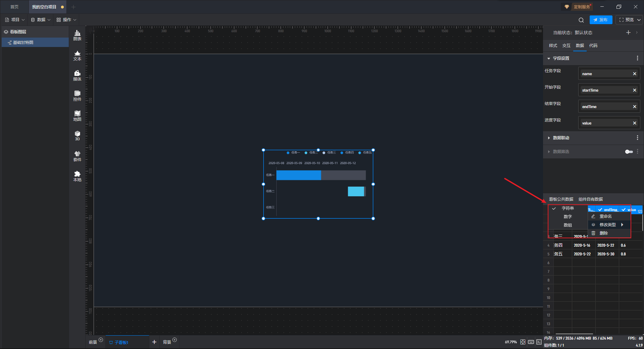Viewport: 644px width, 349px height.
Task: Open the 图表 chart components panel
Action: pyautogui.click(x=77, y=35)
